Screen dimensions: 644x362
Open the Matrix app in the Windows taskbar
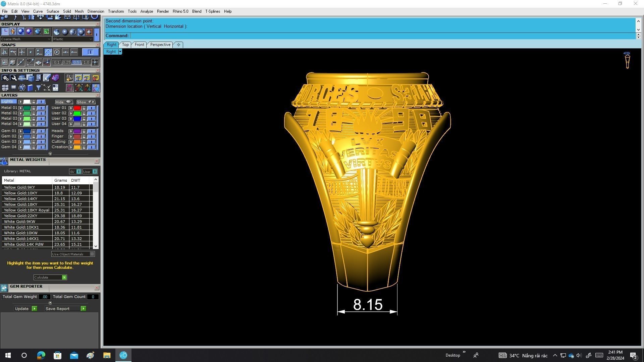coord(123,355)
